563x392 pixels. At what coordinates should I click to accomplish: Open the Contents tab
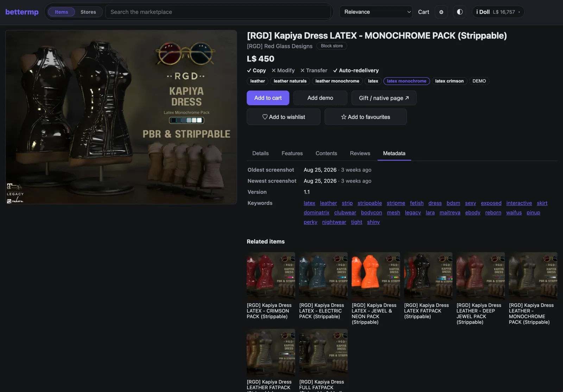[x=326, y=153]
